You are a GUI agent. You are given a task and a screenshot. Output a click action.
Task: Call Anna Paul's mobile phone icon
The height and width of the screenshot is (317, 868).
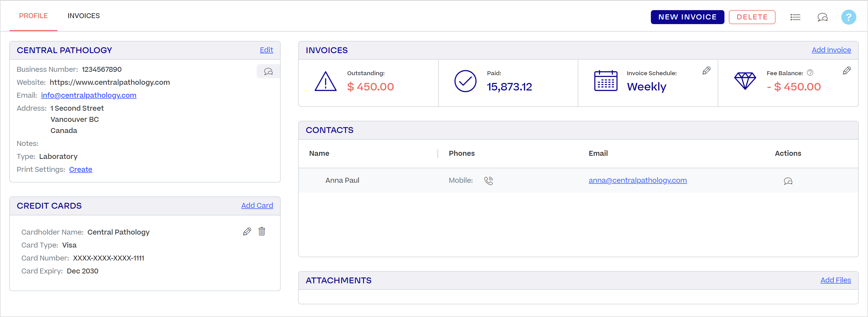(489, 181)
